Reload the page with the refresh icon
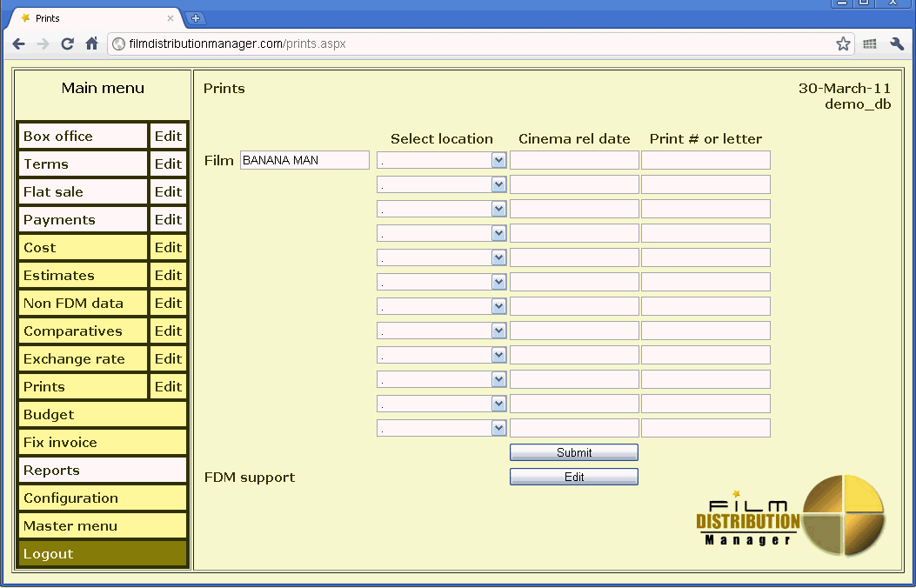Image resolution: width=916 pixels, height=588 pixels. (x=67, y=43)
